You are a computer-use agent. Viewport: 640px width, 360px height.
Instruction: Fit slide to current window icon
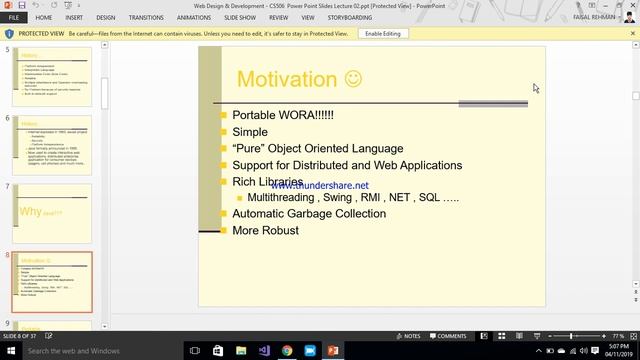(x=633, y=336)
